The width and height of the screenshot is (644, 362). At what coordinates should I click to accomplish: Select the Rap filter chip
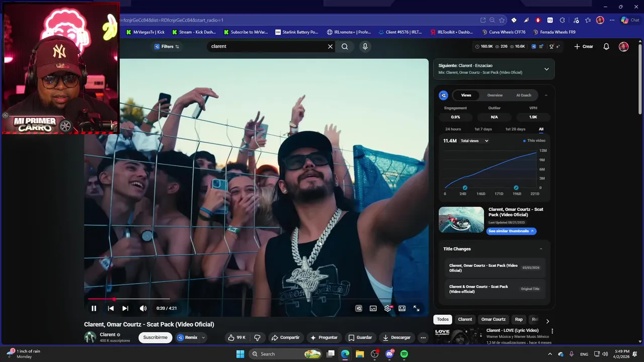click(519, 319)
